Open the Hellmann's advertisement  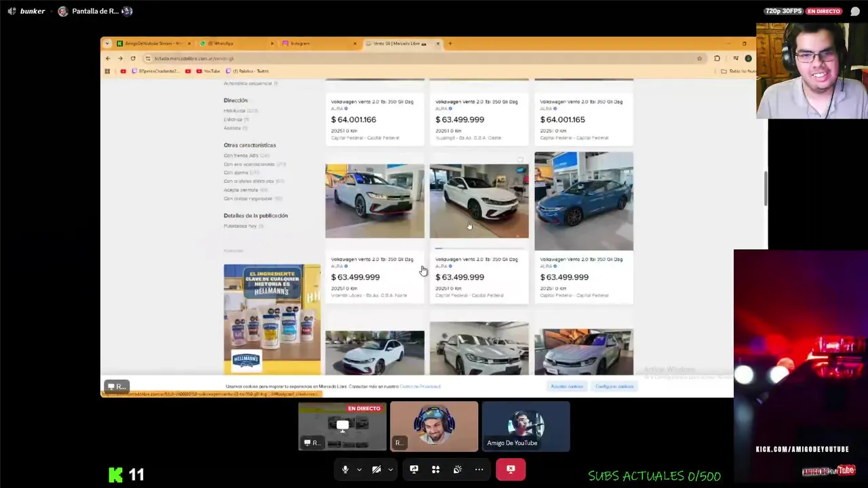(272, 319)
